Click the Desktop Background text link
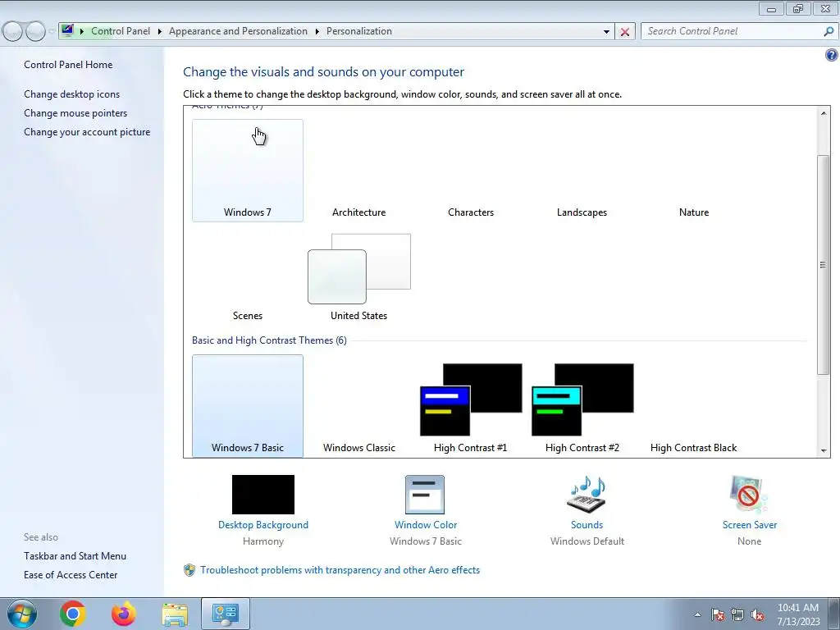This screenshot has width=840, height=630. pyautogui.click(x=263, y=525)
